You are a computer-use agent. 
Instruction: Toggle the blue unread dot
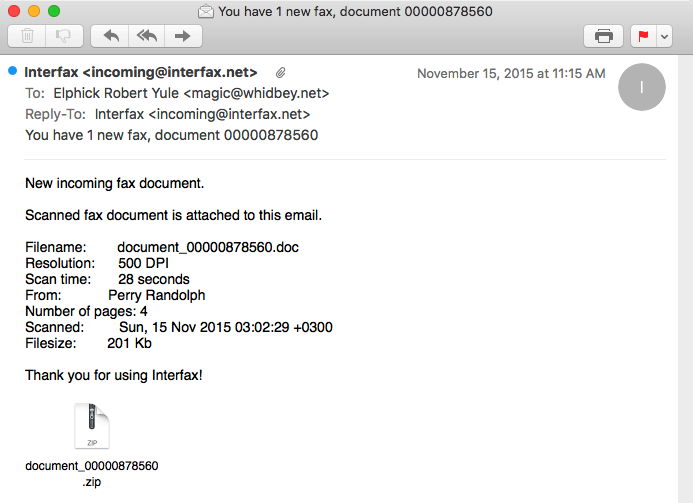12,71
